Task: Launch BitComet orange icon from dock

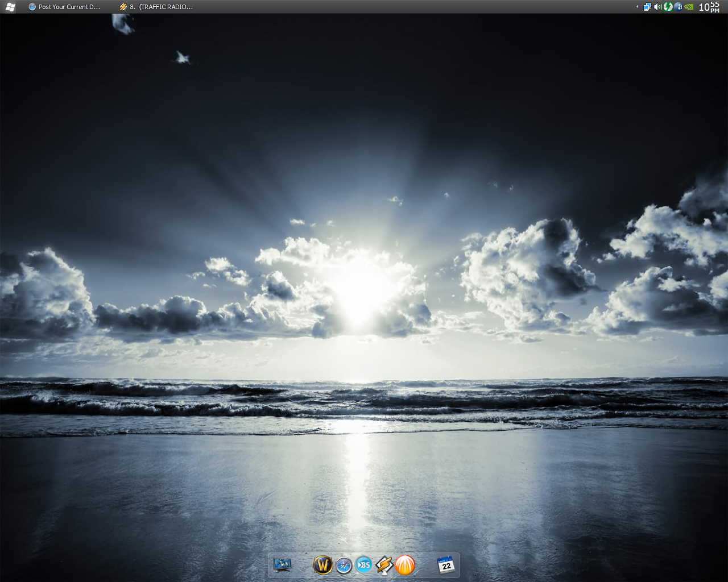Action: 405,565
